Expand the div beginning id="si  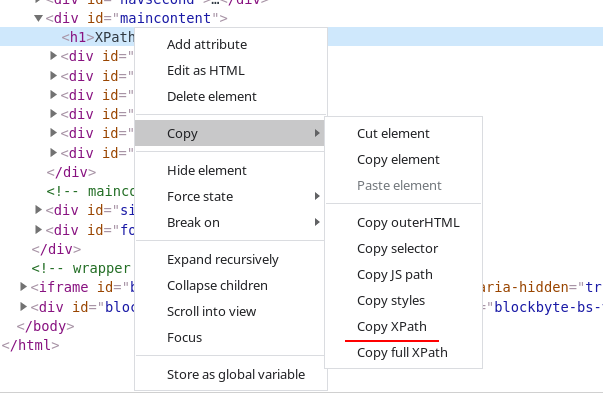(38, 209)
